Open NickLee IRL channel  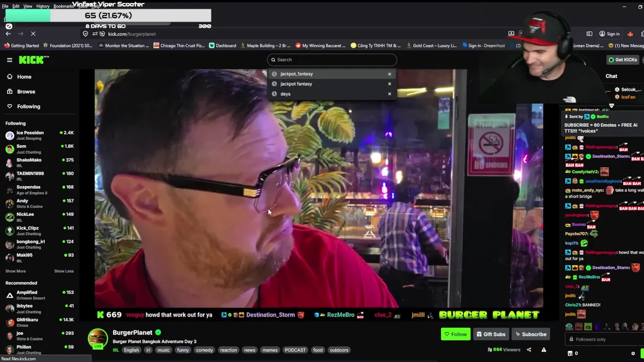(x=39, y=217)
